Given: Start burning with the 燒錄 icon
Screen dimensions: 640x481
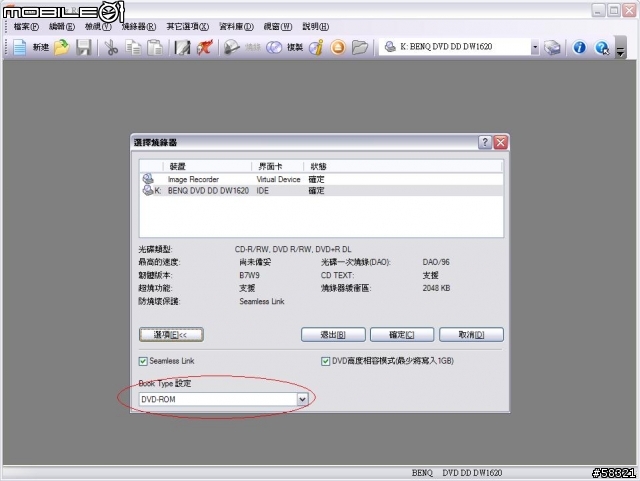Looking at the screenshot, I should 232,47.
